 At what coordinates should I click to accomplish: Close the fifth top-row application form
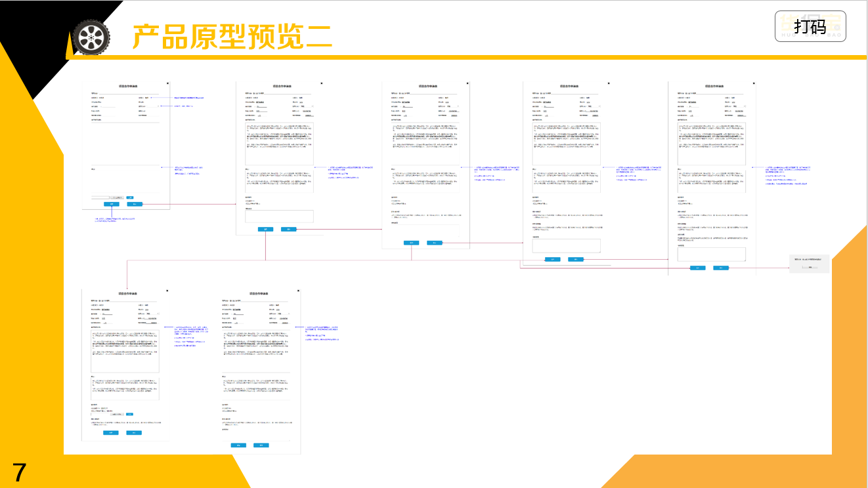[x=754, y=83]
